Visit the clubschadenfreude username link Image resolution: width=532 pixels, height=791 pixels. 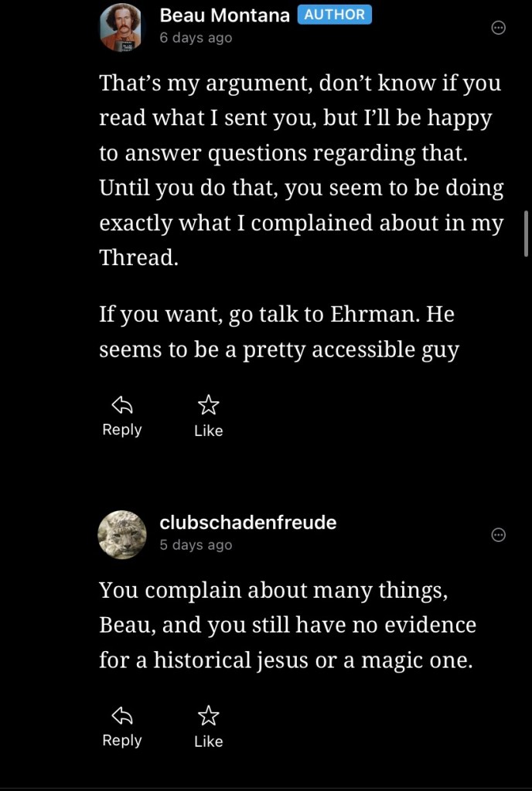pos(247,522)
